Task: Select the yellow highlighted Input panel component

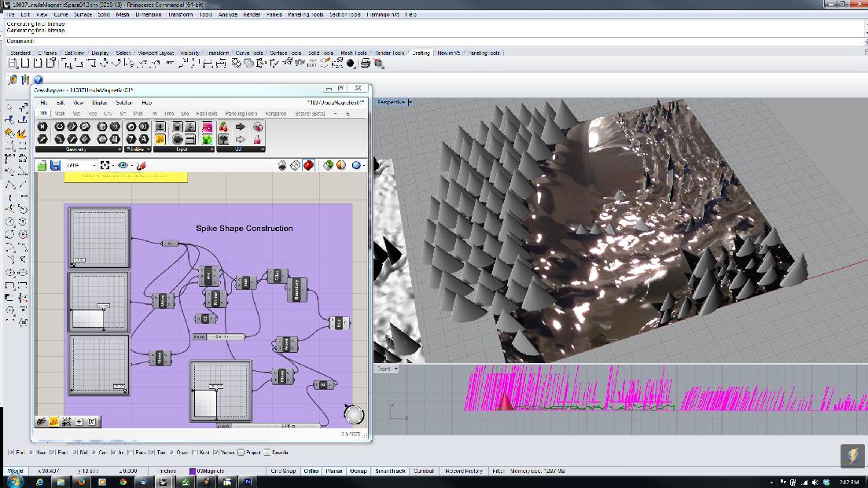Action: [x=160, y=139]
